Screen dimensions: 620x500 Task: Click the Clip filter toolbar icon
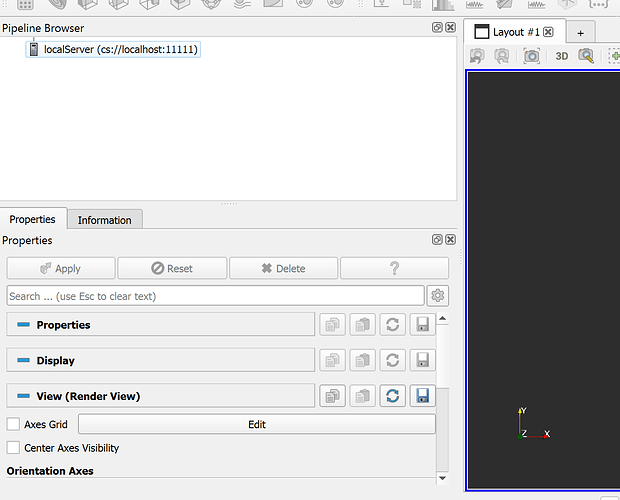click(87, 4)
